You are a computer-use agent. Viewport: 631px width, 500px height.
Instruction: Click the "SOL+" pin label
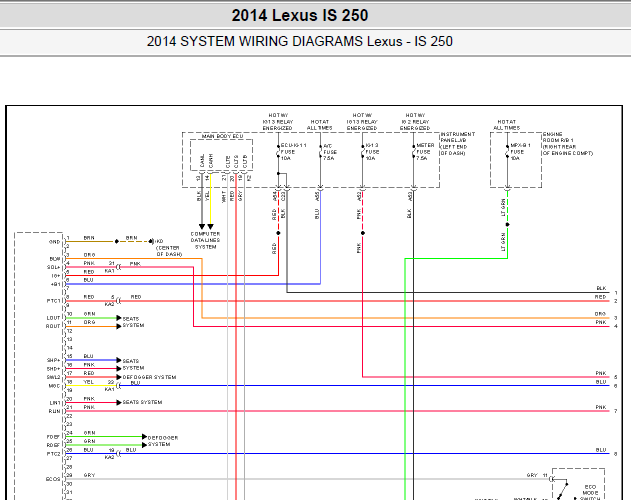[53, 267]
